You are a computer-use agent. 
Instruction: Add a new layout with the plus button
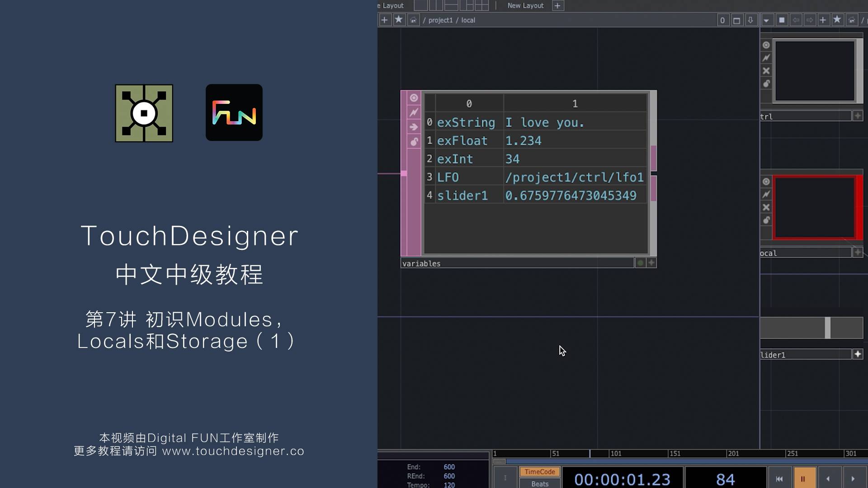tap(558, 5)
